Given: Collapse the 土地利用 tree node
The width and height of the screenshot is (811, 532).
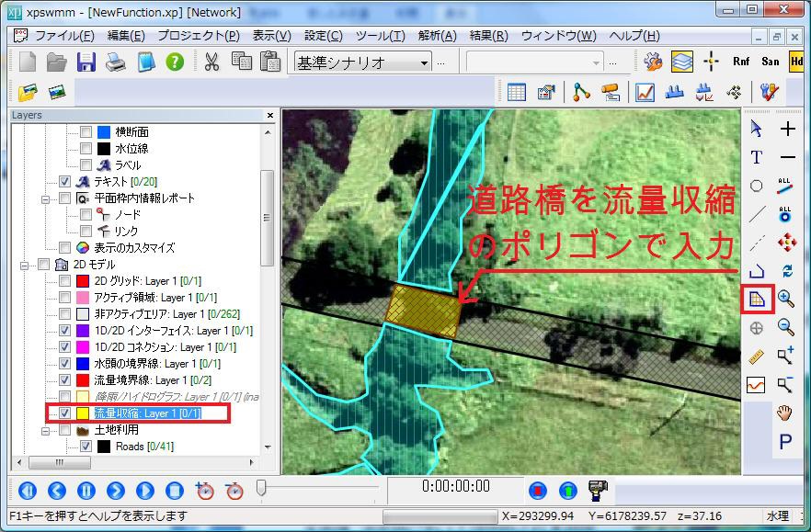Looking at the screenshot, I should [x=46, y=431].
